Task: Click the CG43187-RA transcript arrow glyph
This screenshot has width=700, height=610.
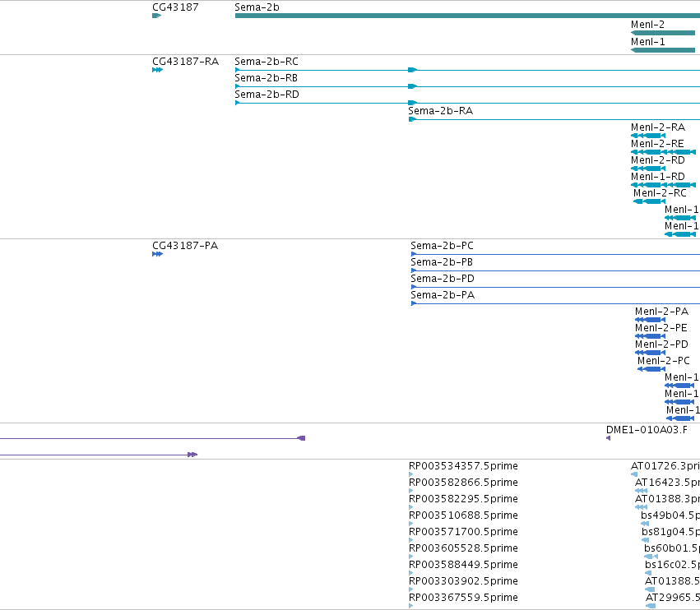Action: pyautogui.click(x=157, y=70)
